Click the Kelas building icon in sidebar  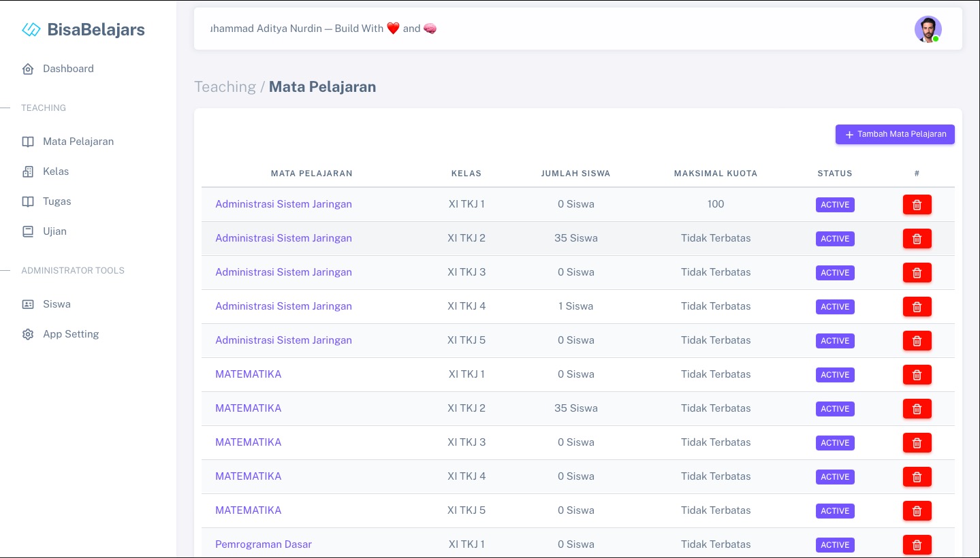(28, 171)
